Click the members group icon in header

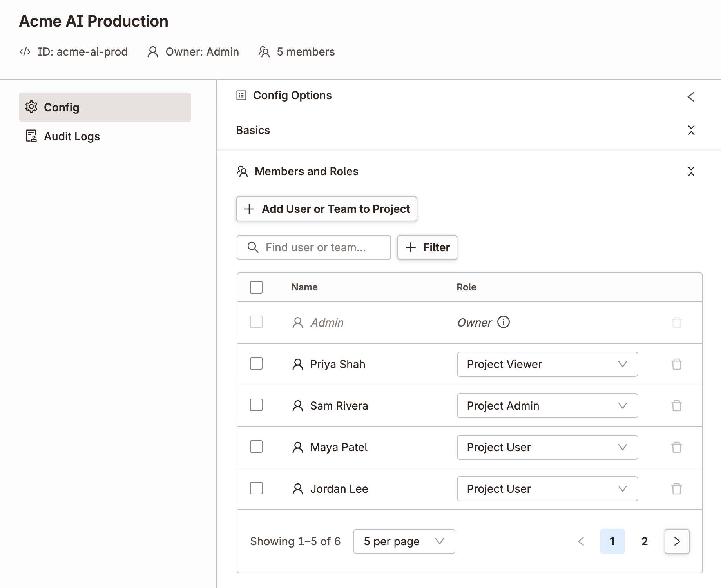pyautogui.click(x=264, y=52)
